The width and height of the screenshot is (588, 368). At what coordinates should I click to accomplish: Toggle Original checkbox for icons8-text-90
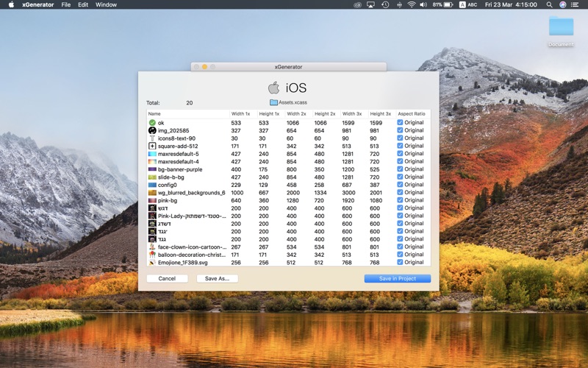(x=400, y=138)
